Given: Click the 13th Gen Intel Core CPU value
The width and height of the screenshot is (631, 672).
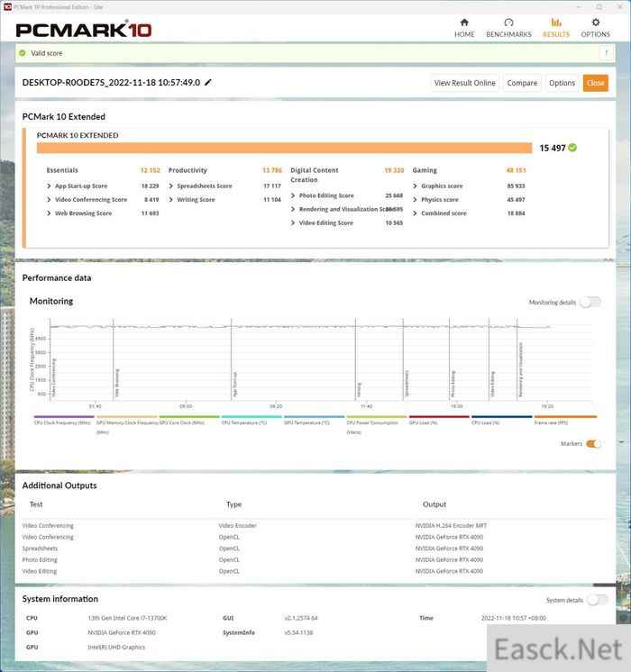Looking at the screenshot, I should coord(127,618).
